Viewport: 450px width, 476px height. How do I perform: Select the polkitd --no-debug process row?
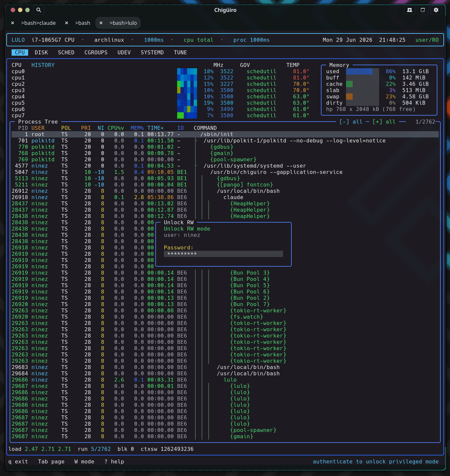point(225,140)
